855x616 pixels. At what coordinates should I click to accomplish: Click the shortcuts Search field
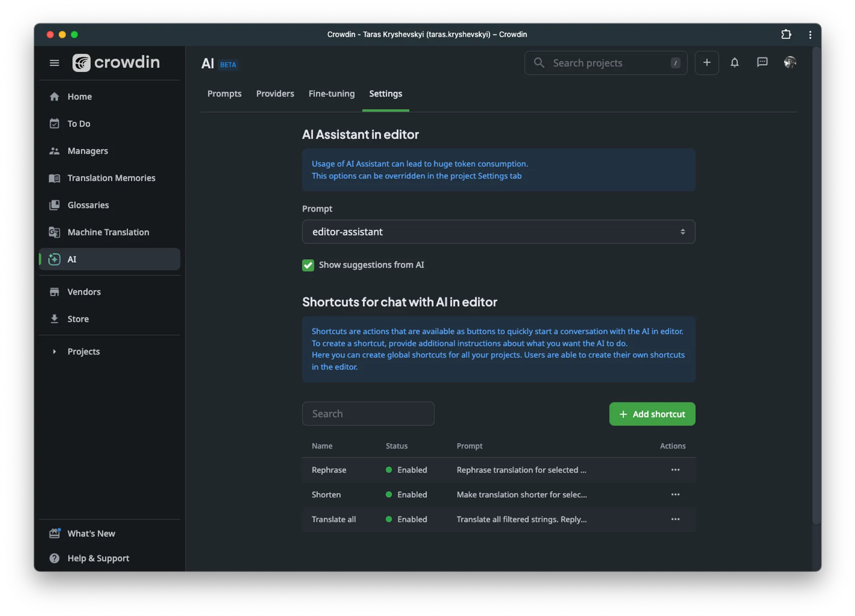[368, 414]
